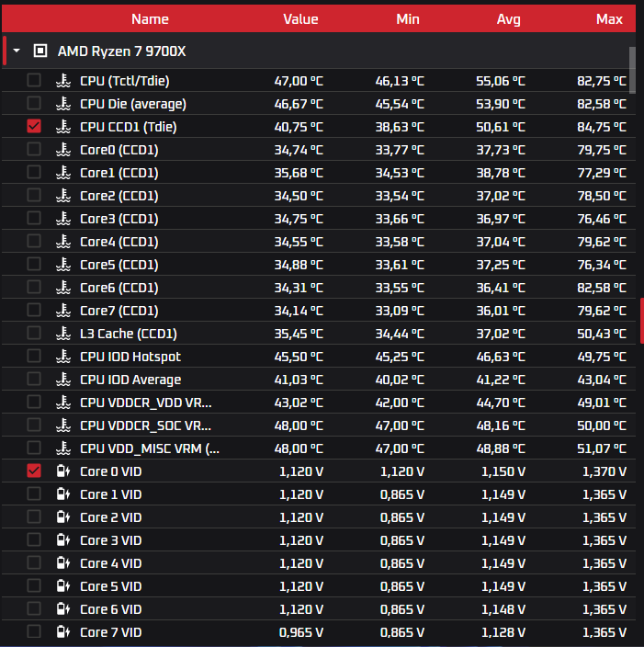Screen dimensions: 644x647
Task: Click the temperature icon for Core5 (CCD1)
Action: point(63,265)
